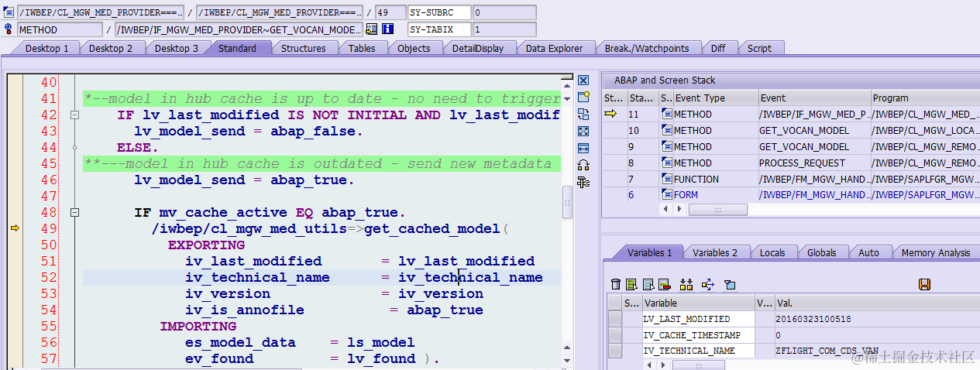Click the yellow blocks sort icon in Variables toolbar
The height and width of the screenshot is (370, 980).
tap(686, 285)
